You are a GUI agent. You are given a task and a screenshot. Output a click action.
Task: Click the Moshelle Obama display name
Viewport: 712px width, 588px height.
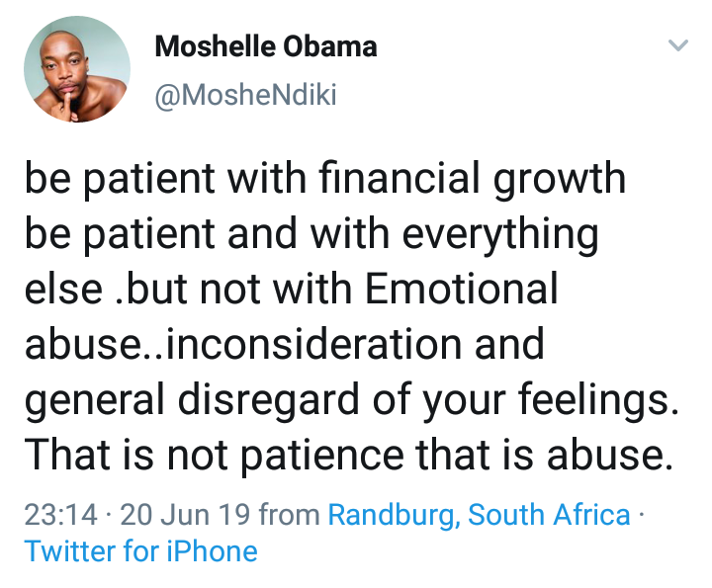pos(266,46)
